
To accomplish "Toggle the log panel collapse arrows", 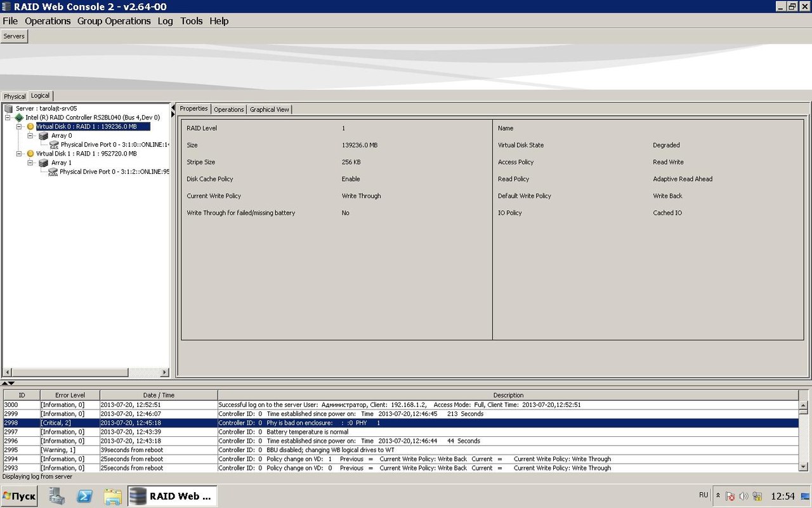I will (x=8, y=384).
